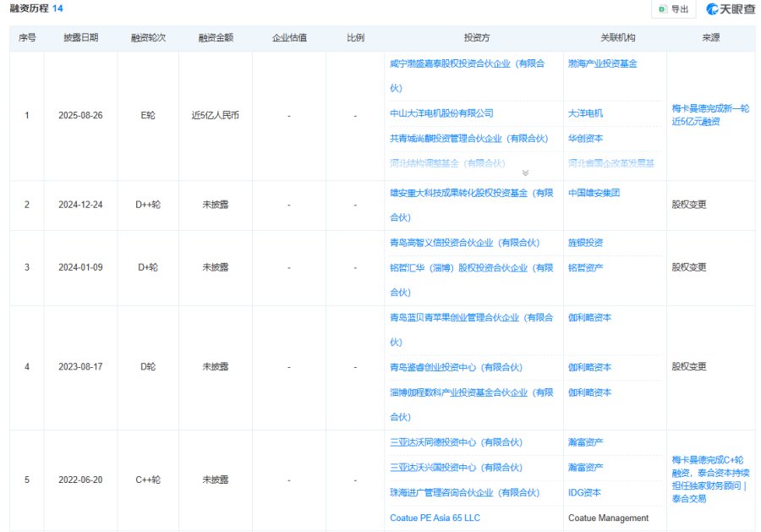Select Coatue Management institution text
Viewport: 761px width, 532px height.
point(608,518)
